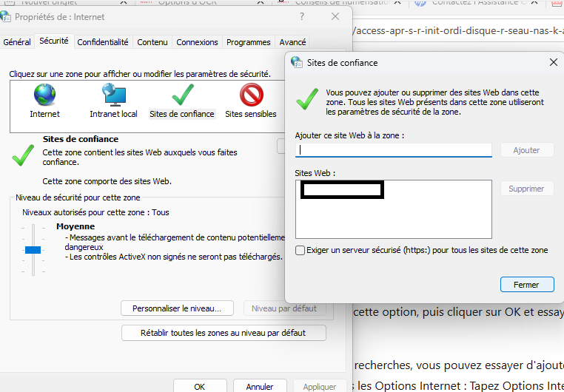
Task: Open the Programmes tab
Action: point(249,42)
